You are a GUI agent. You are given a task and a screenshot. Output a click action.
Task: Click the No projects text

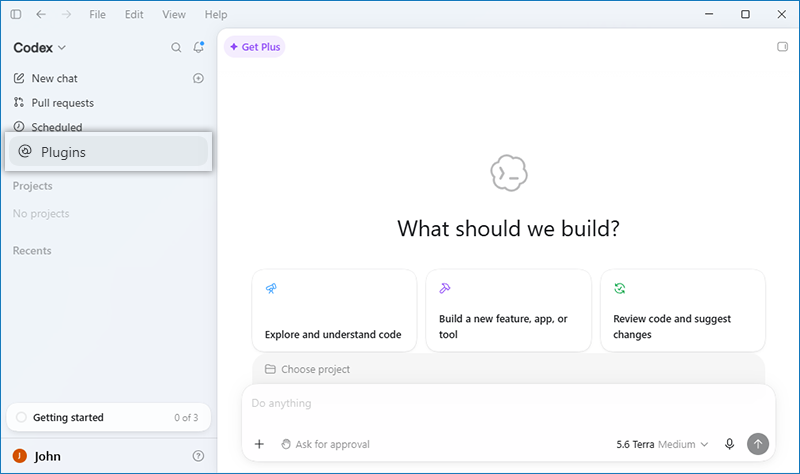tap(41, 213)
